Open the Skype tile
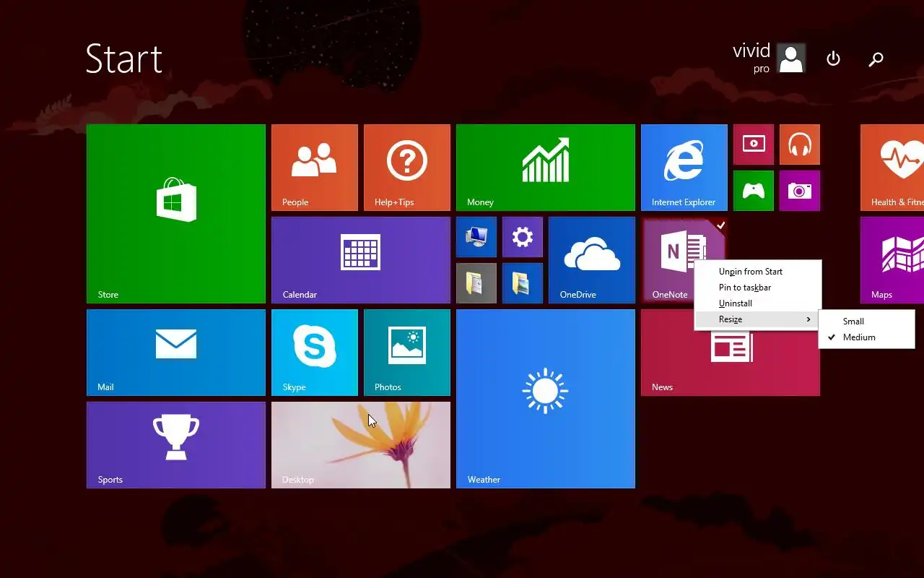This screenshot has width=924, height=578. (x=315, y=353)
